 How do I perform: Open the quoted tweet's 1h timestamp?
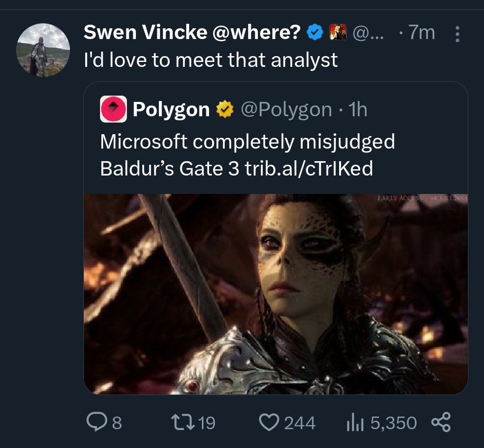pyautogui.click(x=358, y=110)
